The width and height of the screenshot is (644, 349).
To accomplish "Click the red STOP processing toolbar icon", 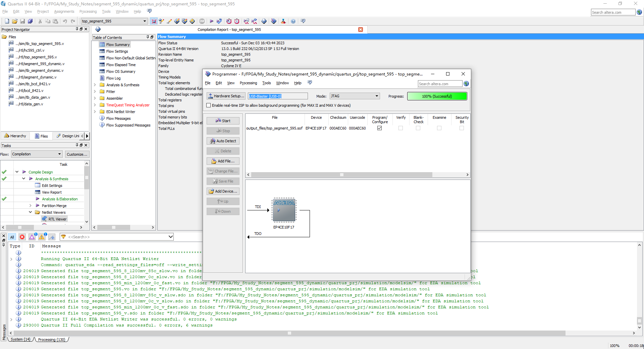I will 202,21.
